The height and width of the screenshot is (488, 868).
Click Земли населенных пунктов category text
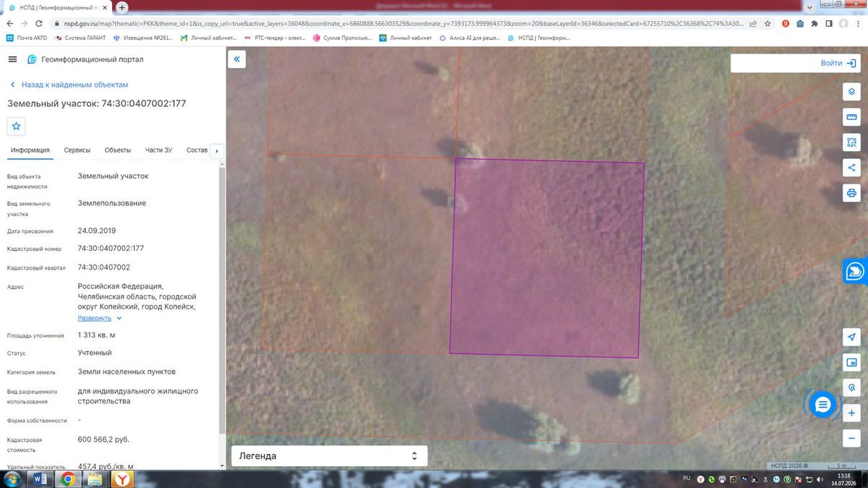point(127,372)
